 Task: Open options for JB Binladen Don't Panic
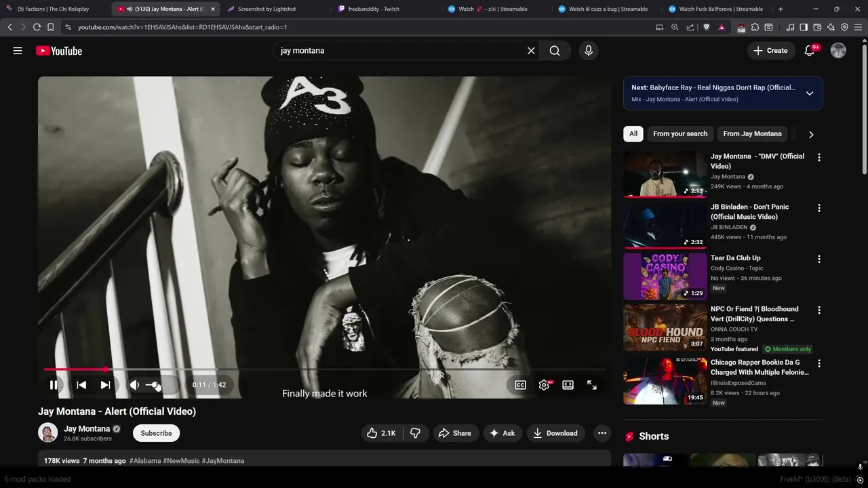point(818,208)
